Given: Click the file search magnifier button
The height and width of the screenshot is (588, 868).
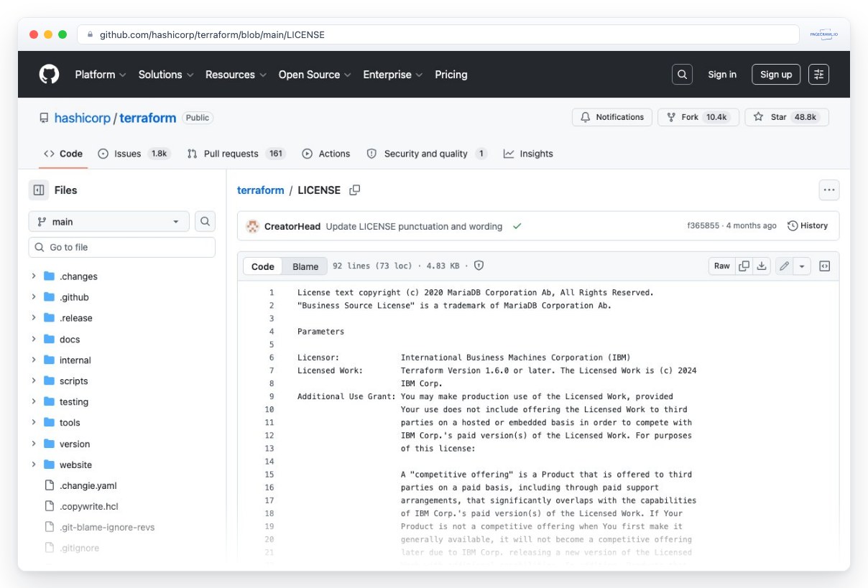Looking at the screenshot, I should (205, 222).
